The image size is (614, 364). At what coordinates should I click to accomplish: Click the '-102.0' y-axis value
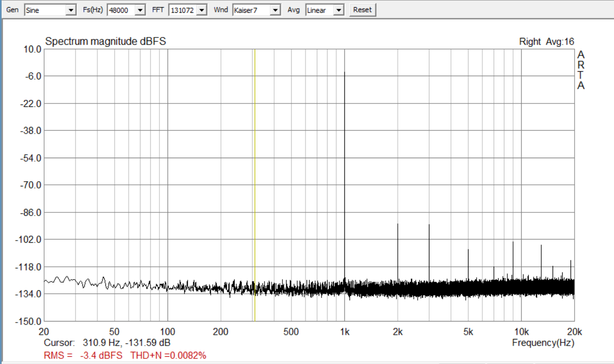(28, 239)
